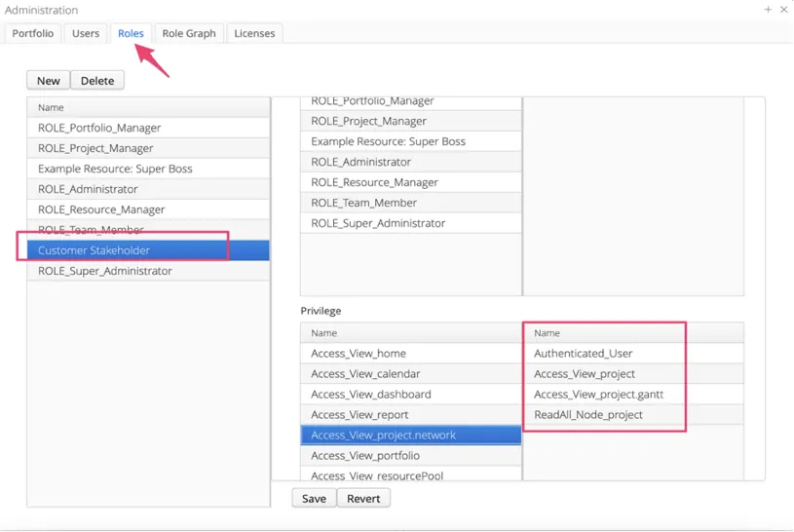
Task: Click Name column header of left role list
Action: coord(148,107)
